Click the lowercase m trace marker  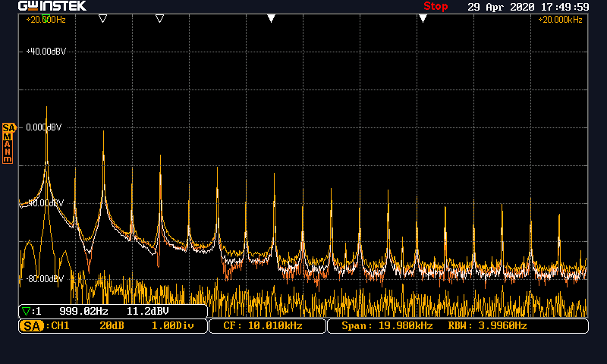(x=8, y=159)
